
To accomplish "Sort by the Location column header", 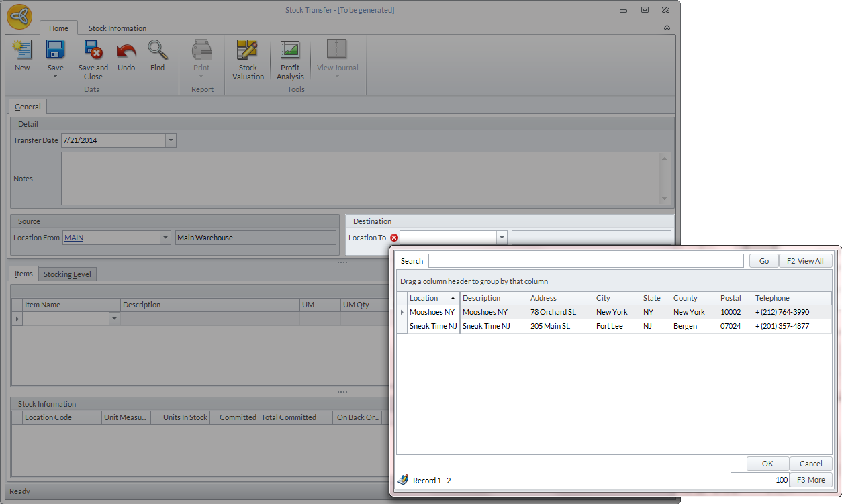I will pos(430,298).
